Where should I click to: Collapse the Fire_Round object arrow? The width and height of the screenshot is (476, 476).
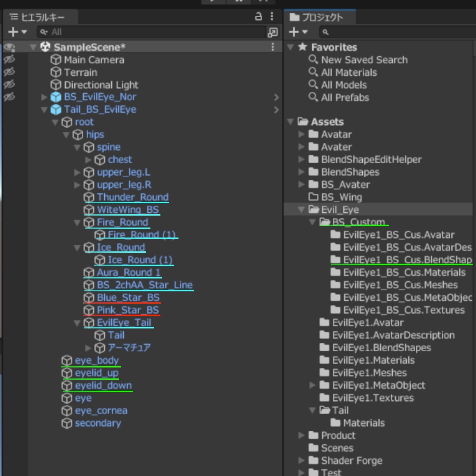click(x=77, y=222)
